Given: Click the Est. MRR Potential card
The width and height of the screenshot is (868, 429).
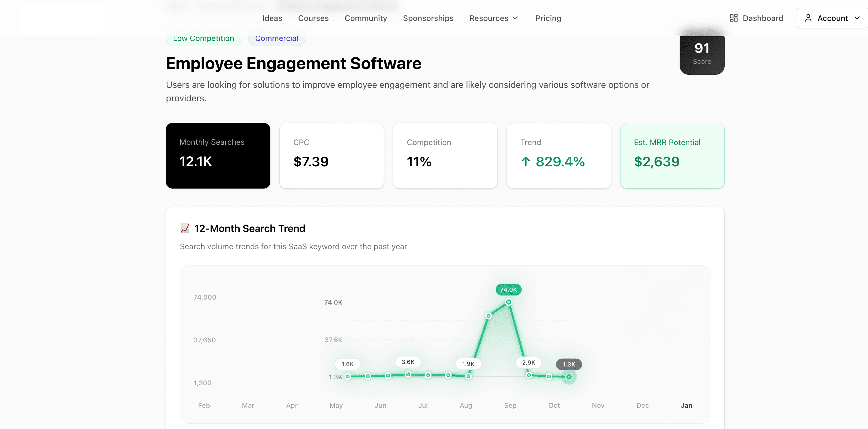Looking at the screenshot, I should 672,156.
